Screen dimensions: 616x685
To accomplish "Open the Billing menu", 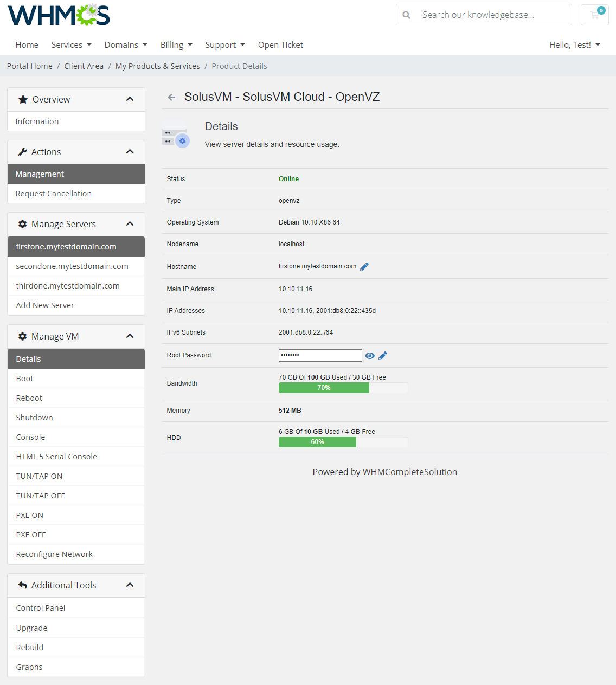I will click(176, 45).
